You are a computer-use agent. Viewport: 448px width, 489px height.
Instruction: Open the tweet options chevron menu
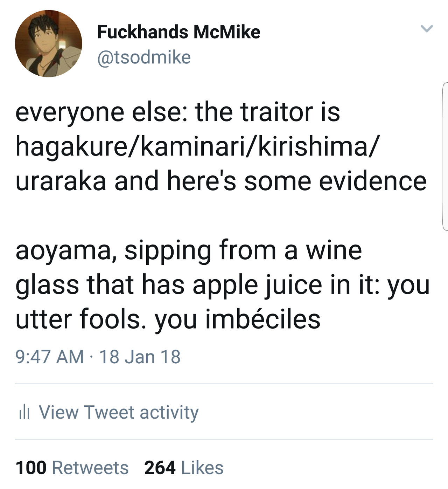(x=427, y=29)
